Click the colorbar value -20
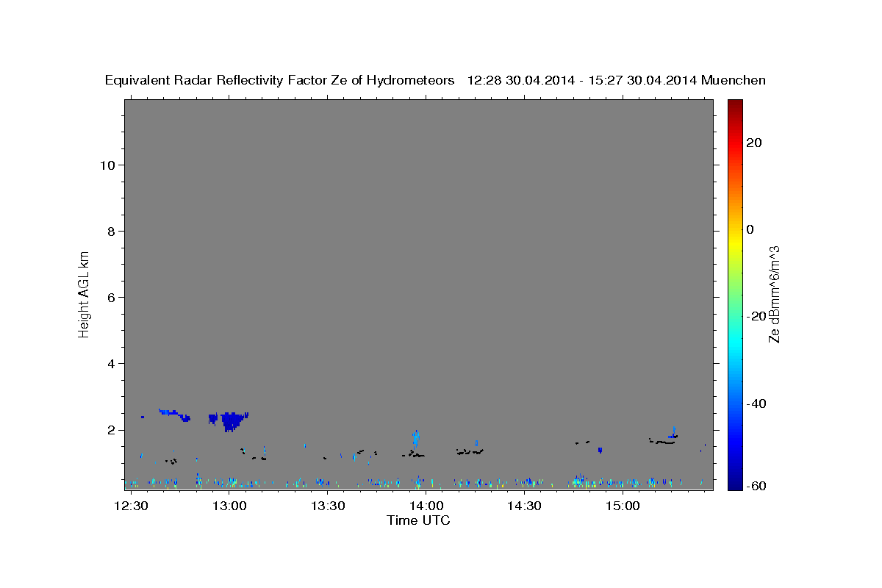 [756, 316]
